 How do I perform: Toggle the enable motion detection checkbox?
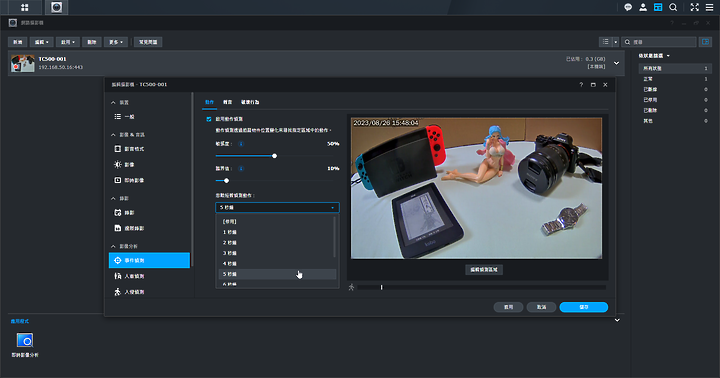(x=209, y=119)
